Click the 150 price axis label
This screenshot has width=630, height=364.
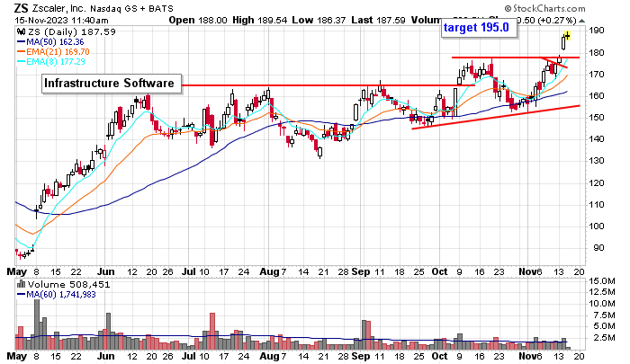597,118
